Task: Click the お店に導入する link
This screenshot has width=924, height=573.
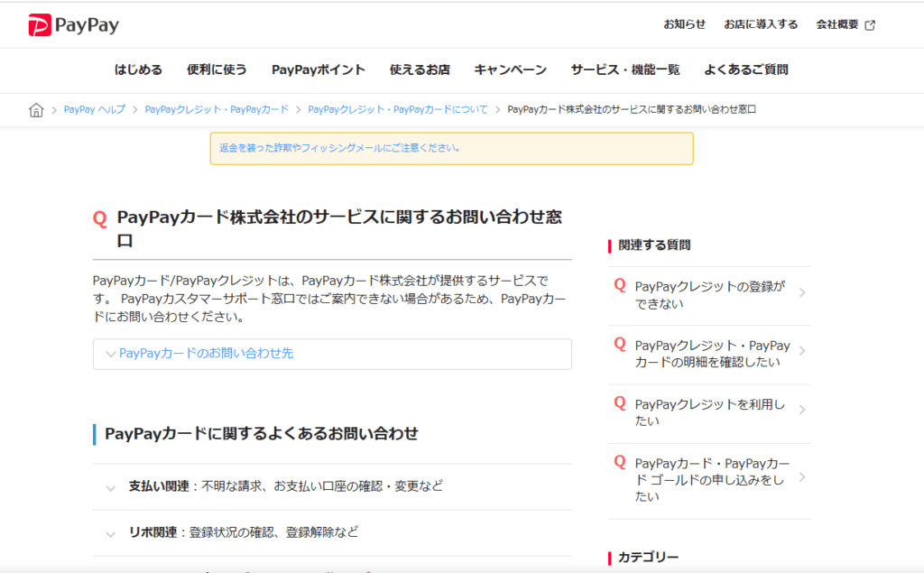Action: 761,25
